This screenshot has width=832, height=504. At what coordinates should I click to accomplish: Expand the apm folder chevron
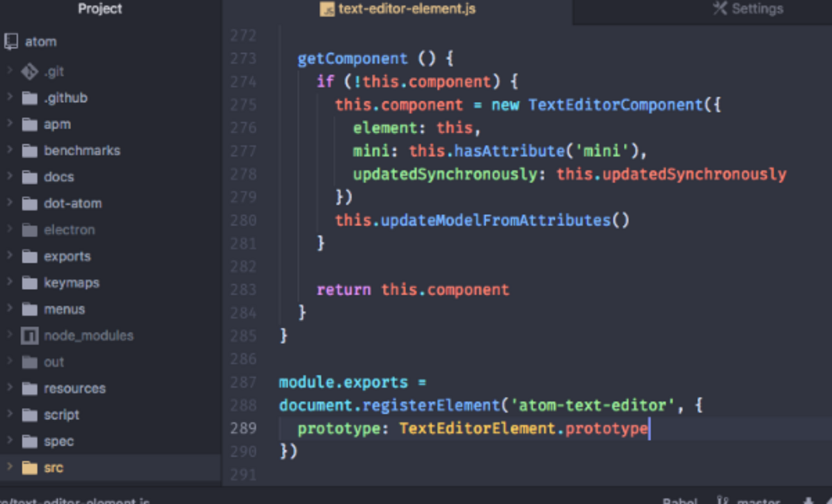(x=10, y=124)
